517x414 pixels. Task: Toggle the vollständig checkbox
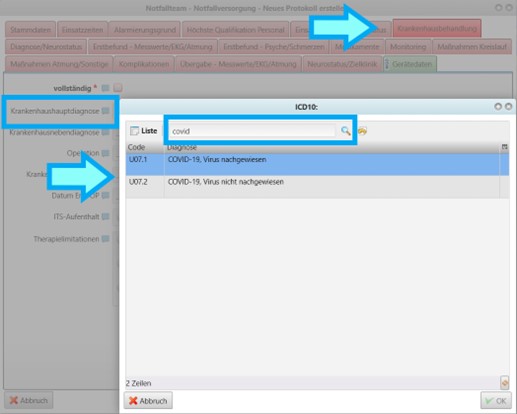(118, 88)
